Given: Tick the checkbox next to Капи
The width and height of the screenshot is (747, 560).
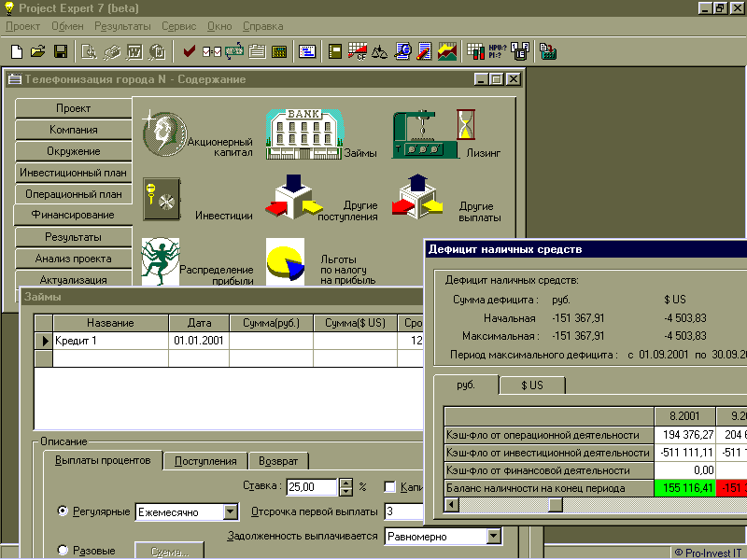Looking at the screenshot, I should [x=389, y=486].
